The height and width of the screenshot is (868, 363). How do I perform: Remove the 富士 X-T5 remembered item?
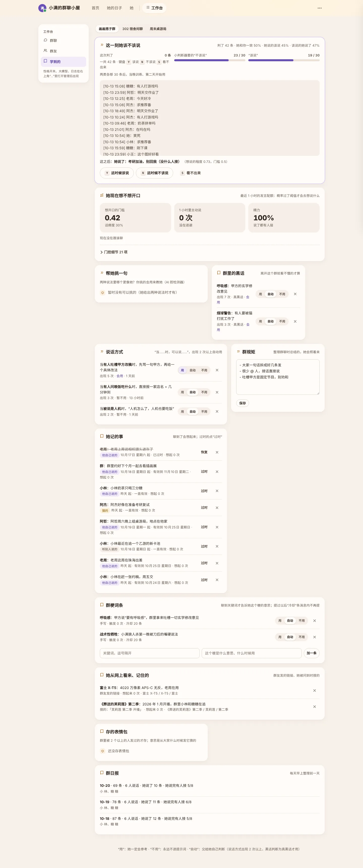[x=314, y=691]
